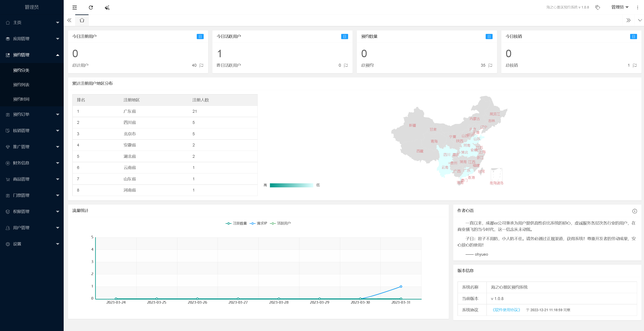This screenshot has height=331, width=644.
Task: Open the 《软件使用协议》 link
Action: pyautogui.click(x=506, y=310)
